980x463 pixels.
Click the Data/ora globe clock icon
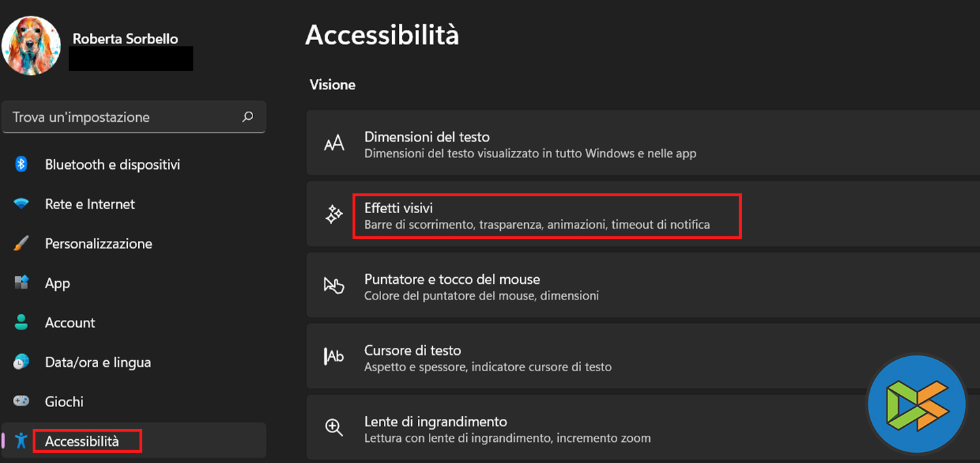[21, 362]
